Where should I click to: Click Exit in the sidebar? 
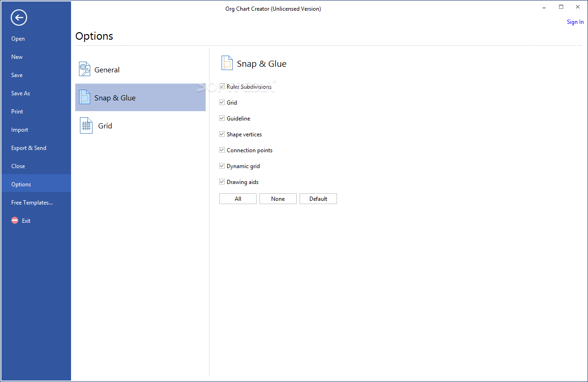36,221
